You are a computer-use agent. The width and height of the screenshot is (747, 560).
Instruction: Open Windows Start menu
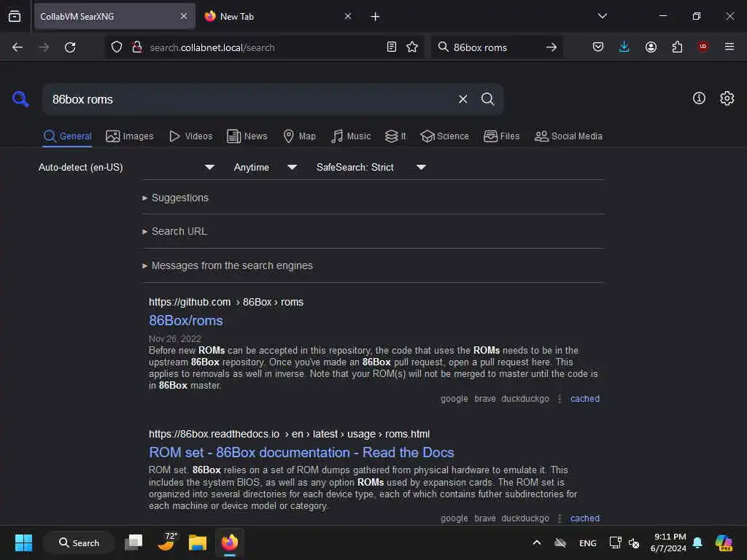23,542
